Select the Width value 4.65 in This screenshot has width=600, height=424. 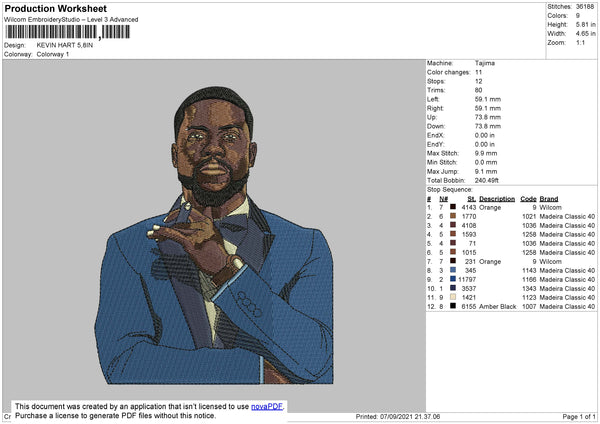[585, 34]
